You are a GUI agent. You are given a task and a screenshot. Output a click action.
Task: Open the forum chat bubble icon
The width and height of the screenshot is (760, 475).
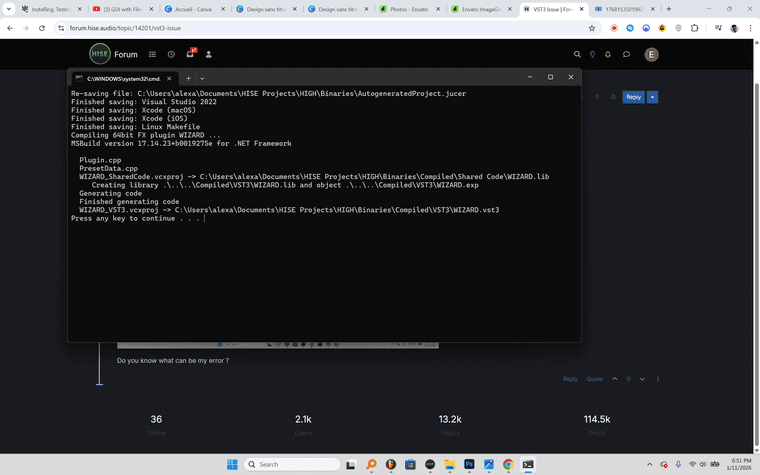(626, 54)
